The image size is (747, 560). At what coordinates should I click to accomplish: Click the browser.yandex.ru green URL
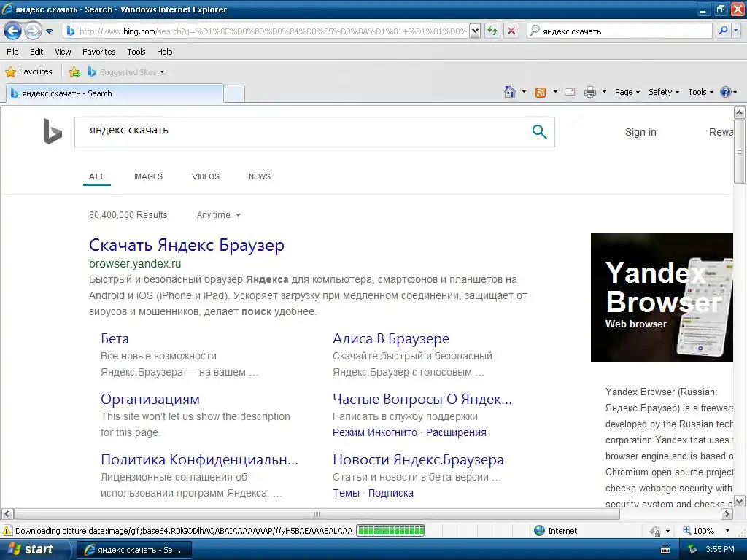tap(135, 264)
